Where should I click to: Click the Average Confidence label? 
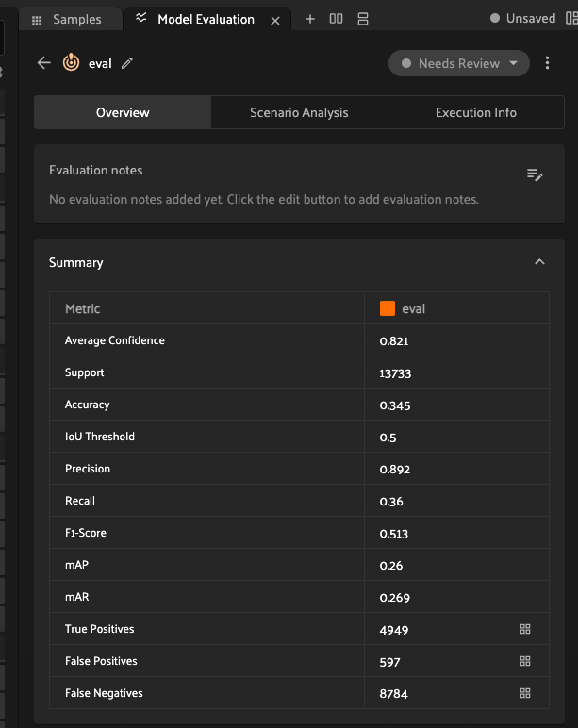tap(115, 340)
